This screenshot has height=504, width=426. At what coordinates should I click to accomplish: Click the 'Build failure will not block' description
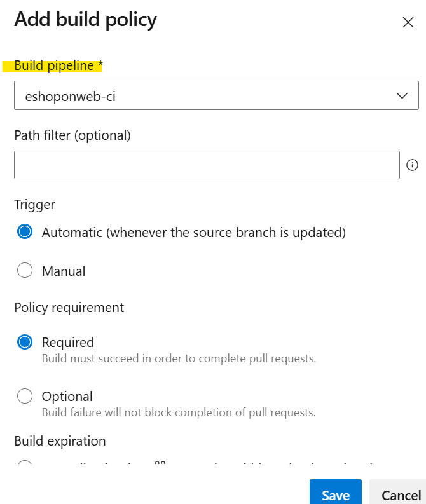[179, 412]
